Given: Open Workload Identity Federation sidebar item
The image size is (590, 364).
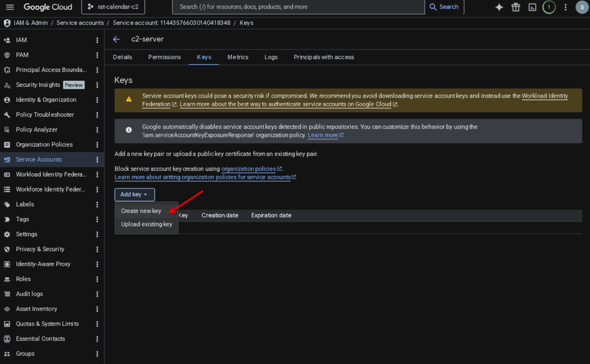Looking at the screenshot, I should (51, 175).
